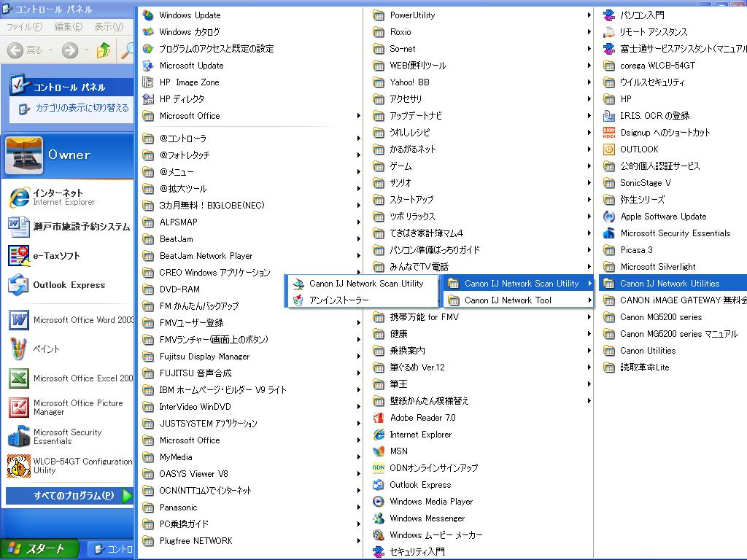Select the Fujitsu Display Manager entry

251,357
